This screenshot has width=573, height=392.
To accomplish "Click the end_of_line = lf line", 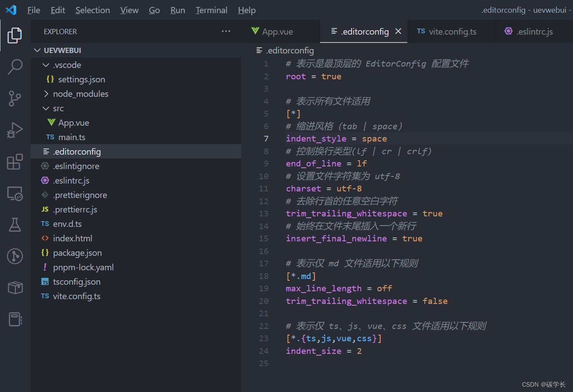I will click(x=326, y=164).
